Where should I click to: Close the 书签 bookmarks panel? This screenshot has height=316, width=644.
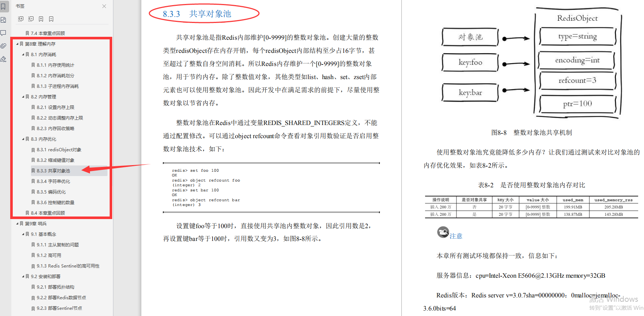(104, 6)
